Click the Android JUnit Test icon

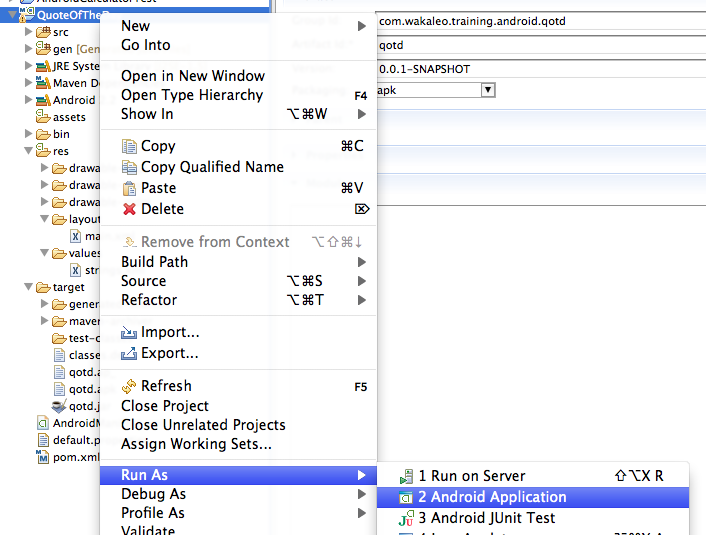click(x=406, y=518)
